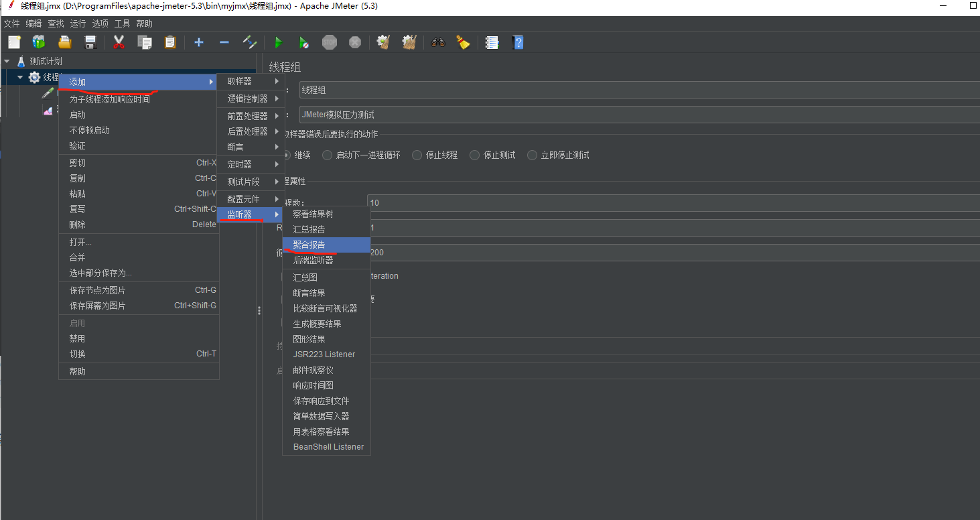Click the name field containing 线程组
The image size is (980, 520).
point(639,90)
